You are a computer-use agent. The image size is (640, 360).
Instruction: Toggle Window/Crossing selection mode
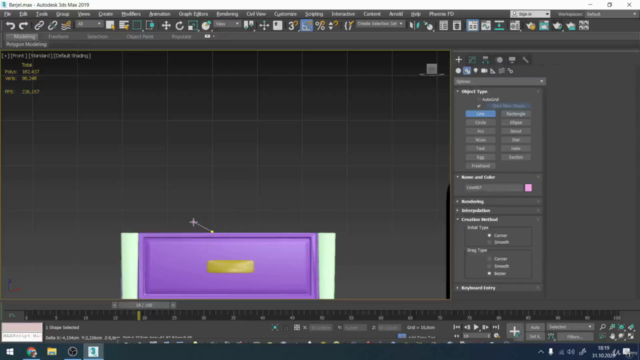150,26
